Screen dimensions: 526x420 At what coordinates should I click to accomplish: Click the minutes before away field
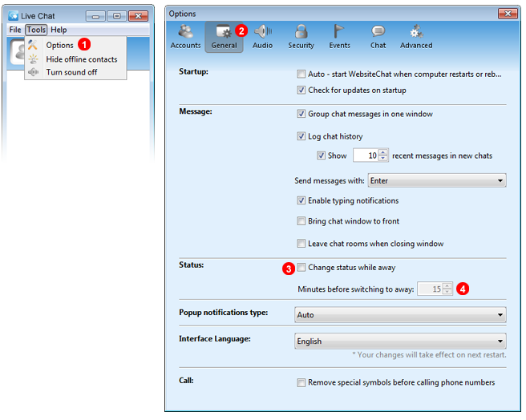430,289
